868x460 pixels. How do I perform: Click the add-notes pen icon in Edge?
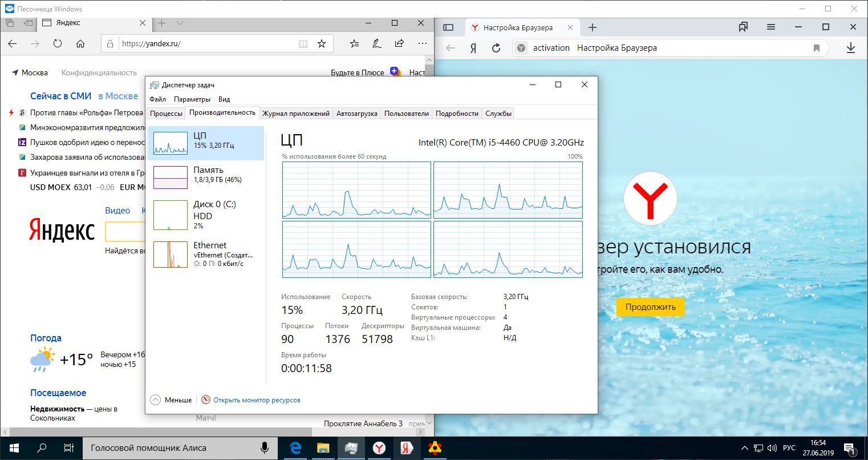click(376, 43)
